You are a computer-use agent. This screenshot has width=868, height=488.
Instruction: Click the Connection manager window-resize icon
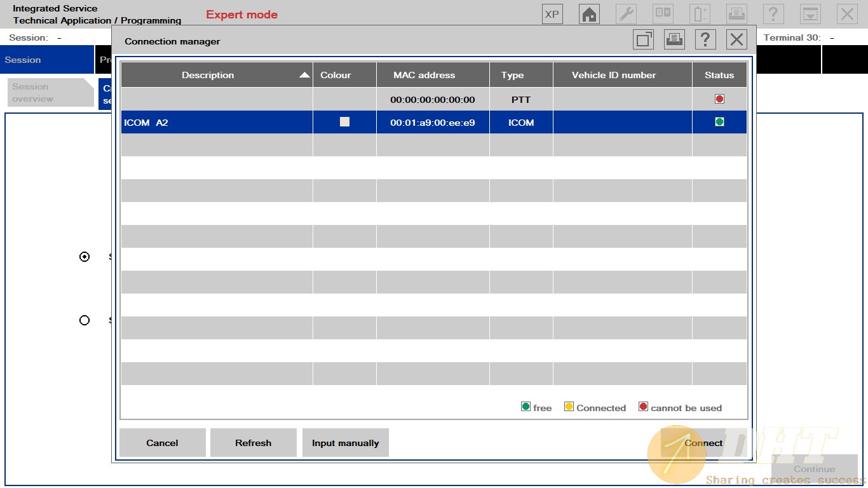pyautogui.click(x=643, y=39)
